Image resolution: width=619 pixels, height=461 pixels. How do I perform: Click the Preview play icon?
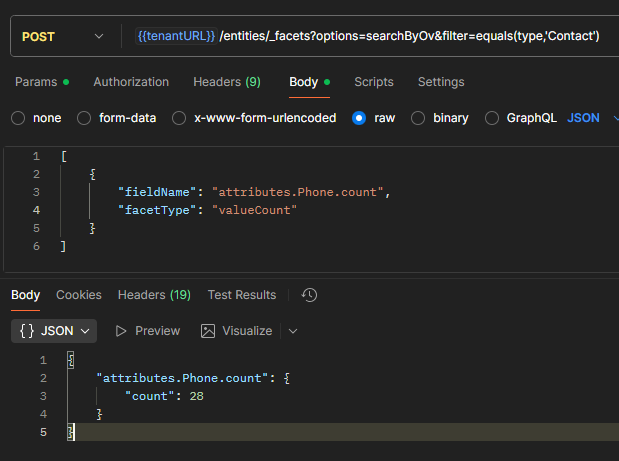tap(121, 331)
